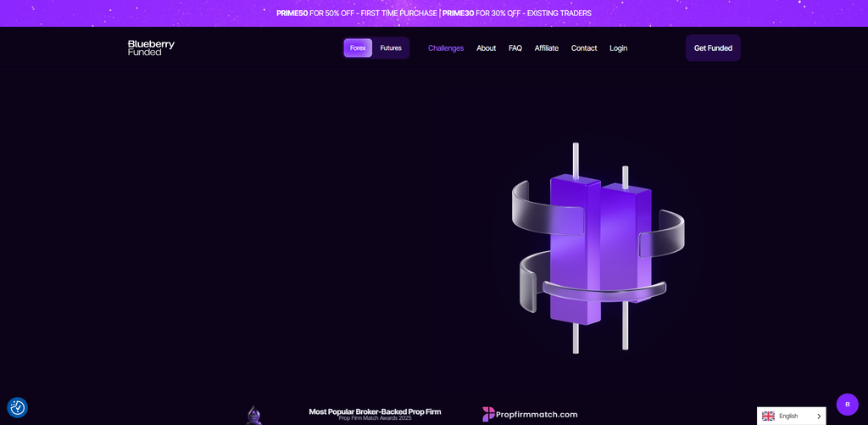Open the cookie consent preferences icon

pyautogui.click(x=17, y=408)
